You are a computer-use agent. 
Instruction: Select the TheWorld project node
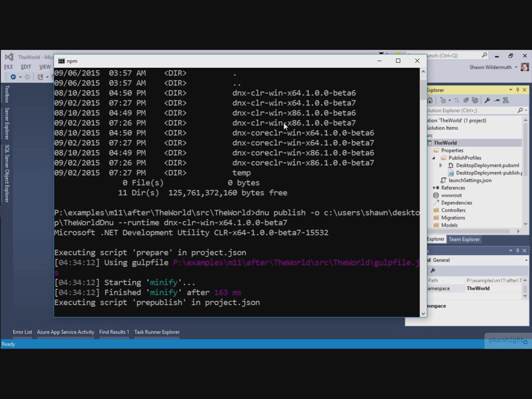[x=445, y=143]
